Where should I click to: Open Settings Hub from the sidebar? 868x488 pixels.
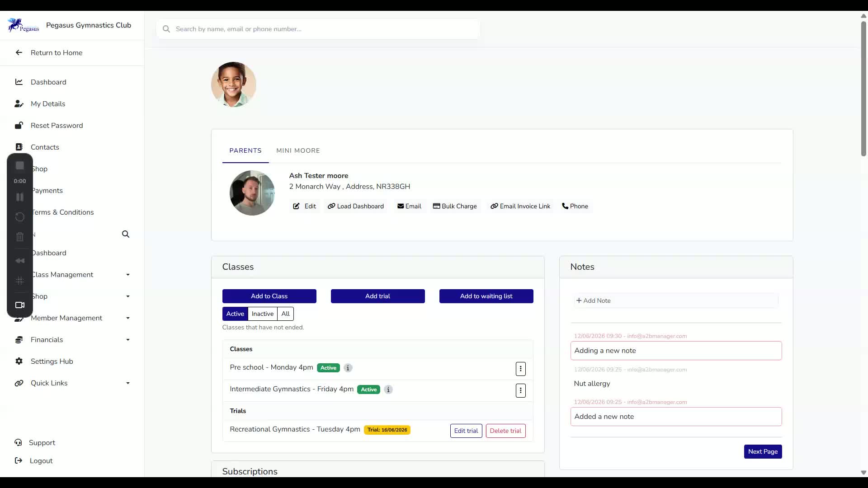[x=52, y=361]
